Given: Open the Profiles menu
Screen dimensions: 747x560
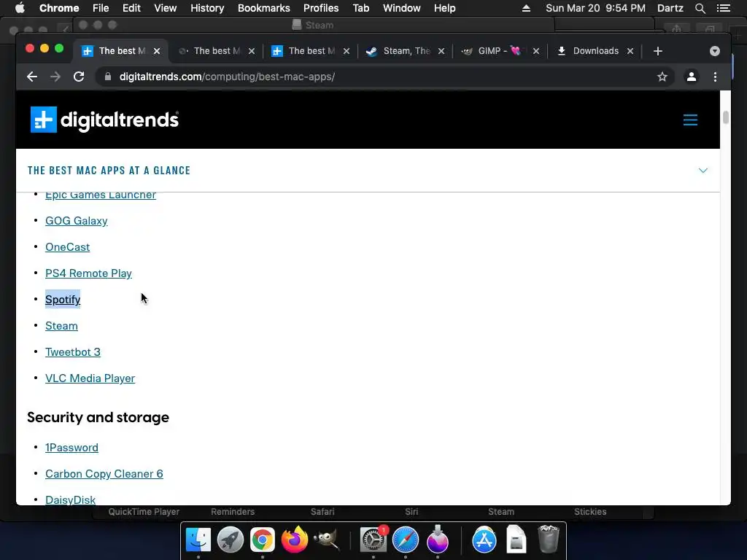Looking at the screenshot, I should 321,8.
